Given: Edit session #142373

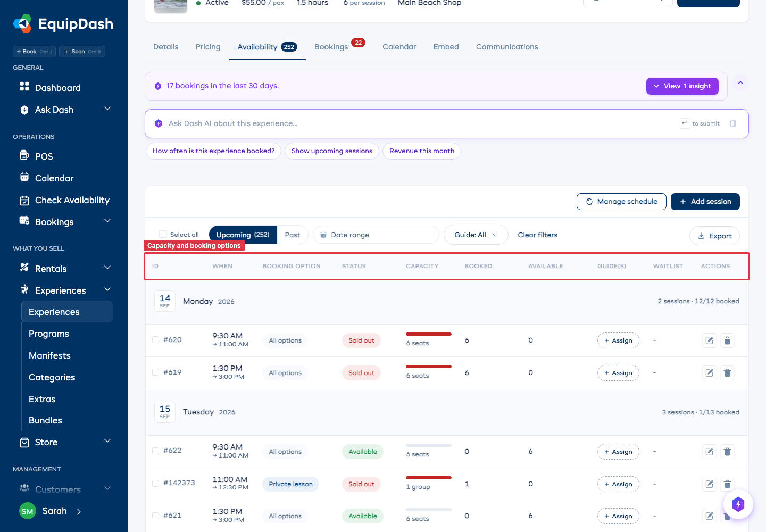Looking at the screenshot, I should click(x=710, y=484).
